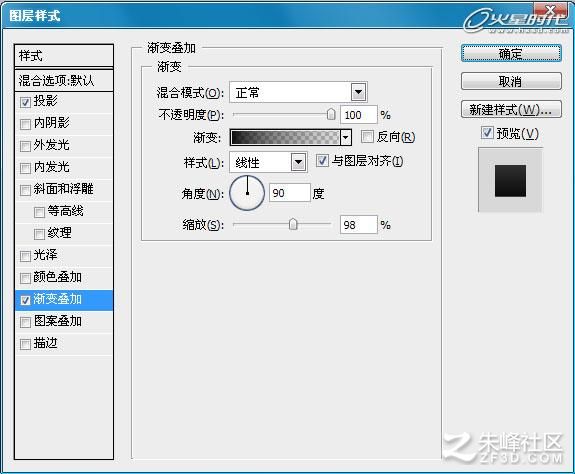Image resolution: width=575 pixels, height=474 pixels.
Task: Select 混合选项:默认 in style list
Action: coord(64,80)
